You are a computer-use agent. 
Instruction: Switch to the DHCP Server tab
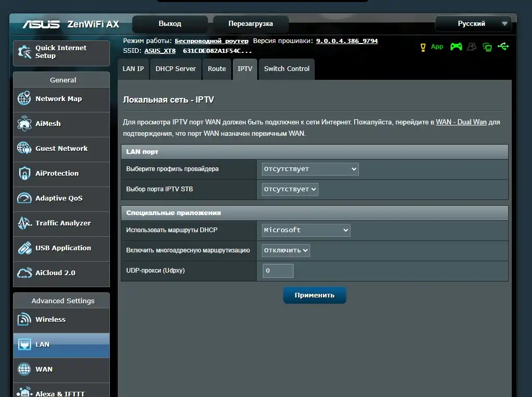click(175, 68)
